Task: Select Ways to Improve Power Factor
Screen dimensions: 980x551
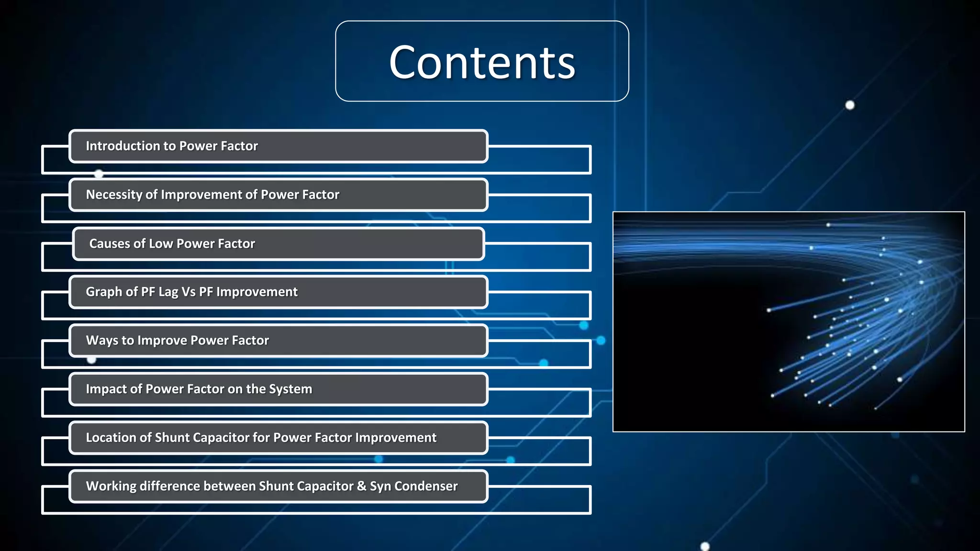Action: tap(278, 341)
